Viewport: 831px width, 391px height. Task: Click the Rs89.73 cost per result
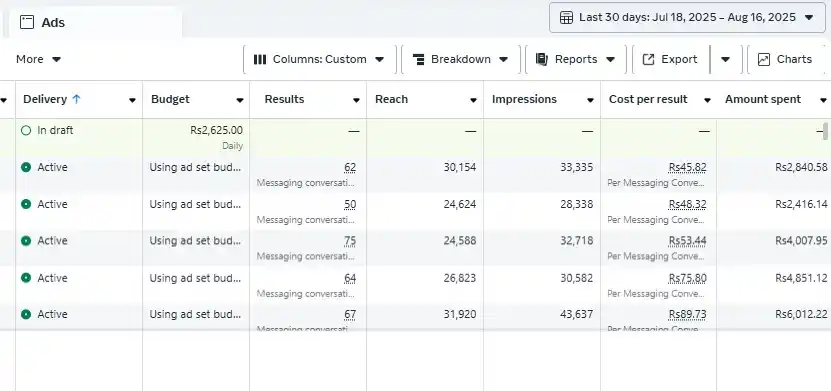(x=687, y=315)
